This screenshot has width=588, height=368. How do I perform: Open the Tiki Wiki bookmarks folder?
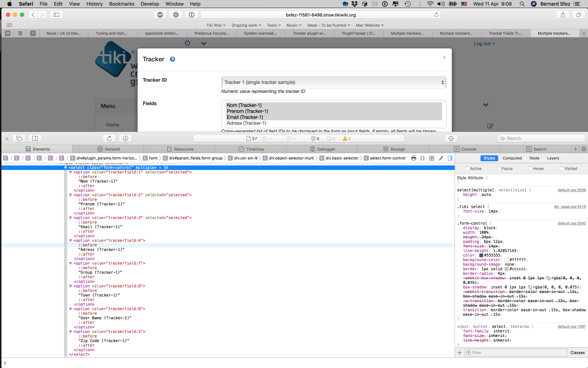(x=216, y=25)
